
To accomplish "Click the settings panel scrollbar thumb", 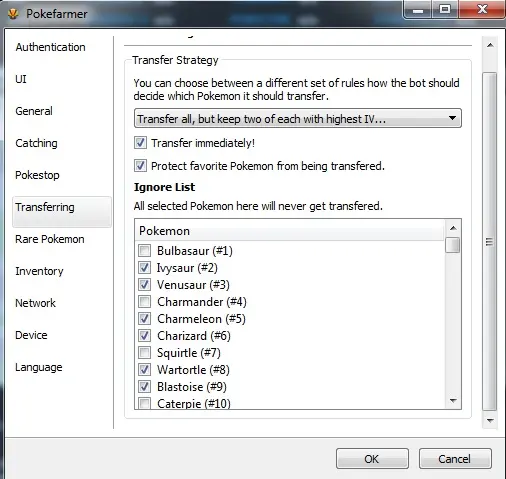I will click(x=490, y=242).
